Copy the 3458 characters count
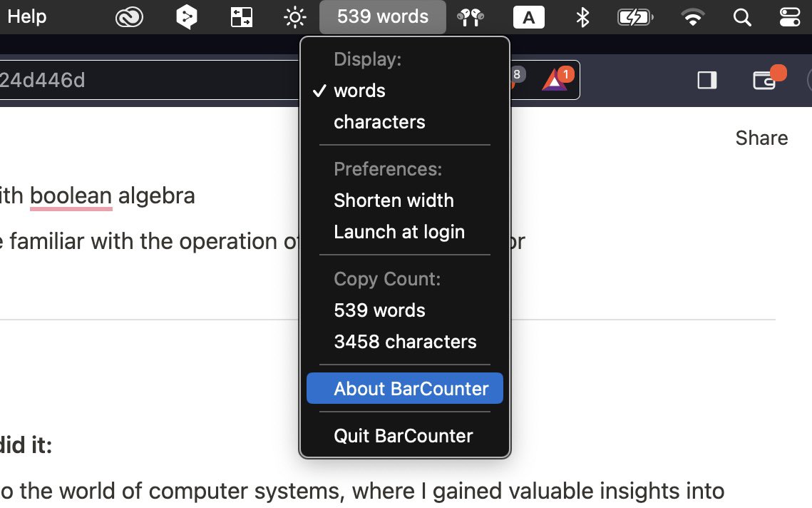 (x=405, y=342)
